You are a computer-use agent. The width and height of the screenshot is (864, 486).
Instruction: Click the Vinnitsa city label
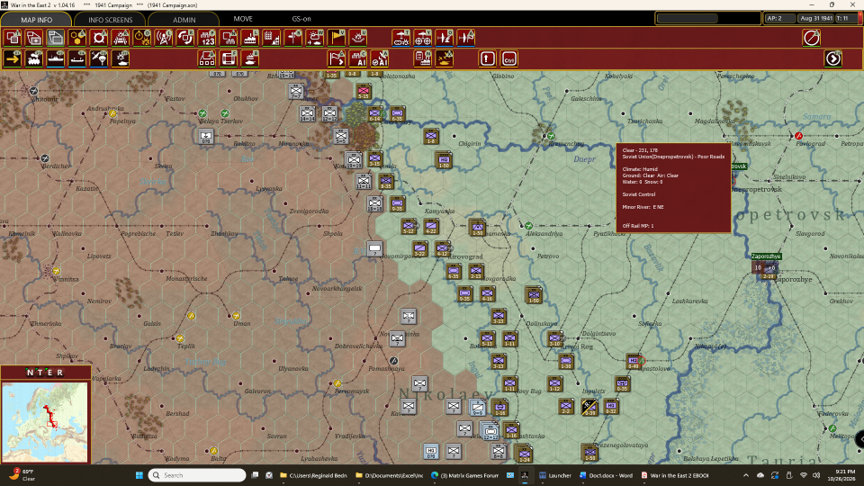point(66,279)
